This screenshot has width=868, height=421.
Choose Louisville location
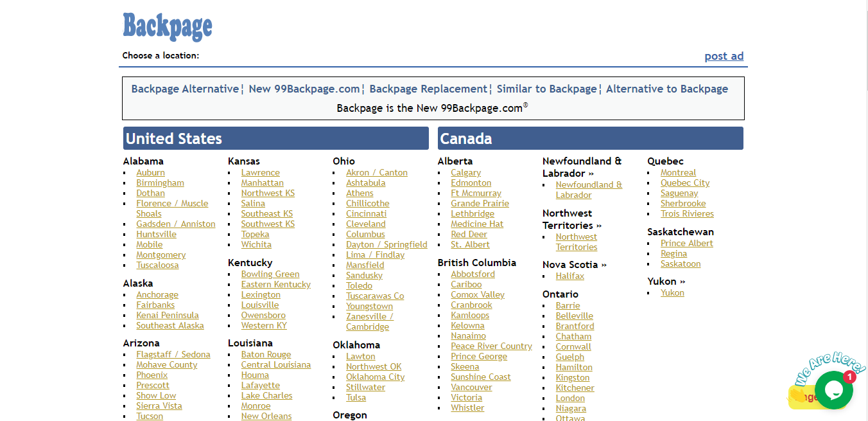click(x=260, y=305)
